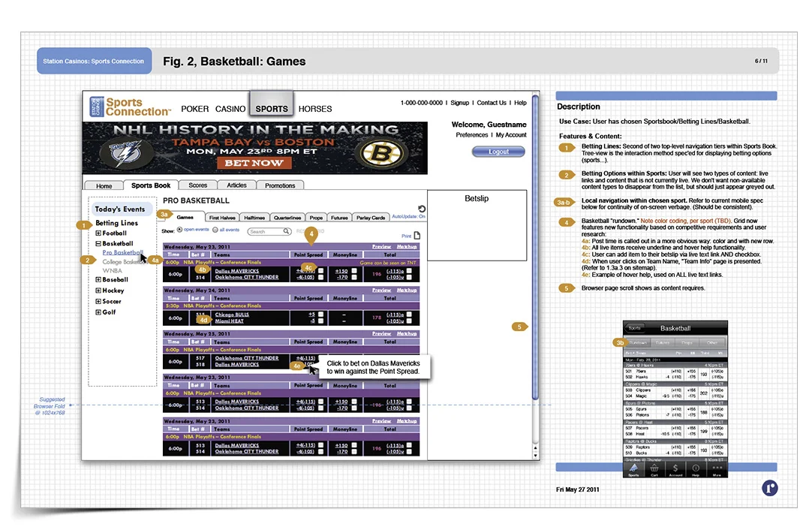Image resolution: width=812 pixels, height=530 pixels.
Task: Tap the More dots icon in the mobile mockup
Action: pyautogui.click(x=717, y=469)
